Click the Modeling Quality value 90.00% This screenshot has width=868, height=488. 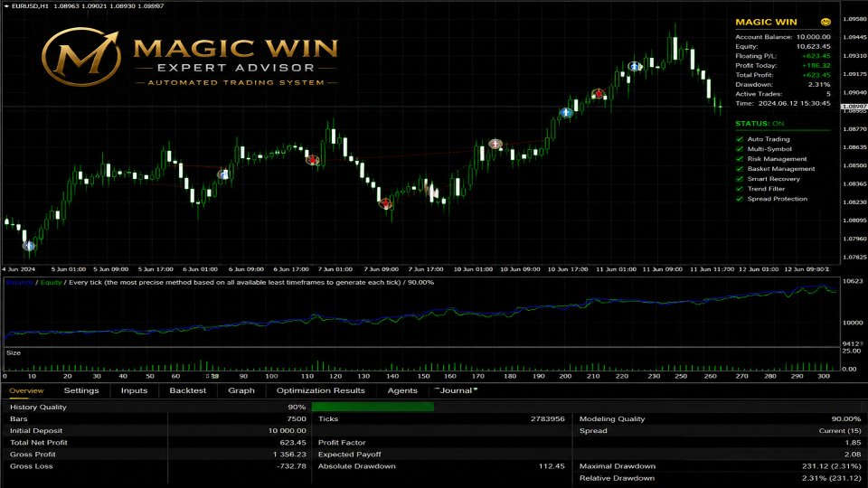[x=846, y=418]
